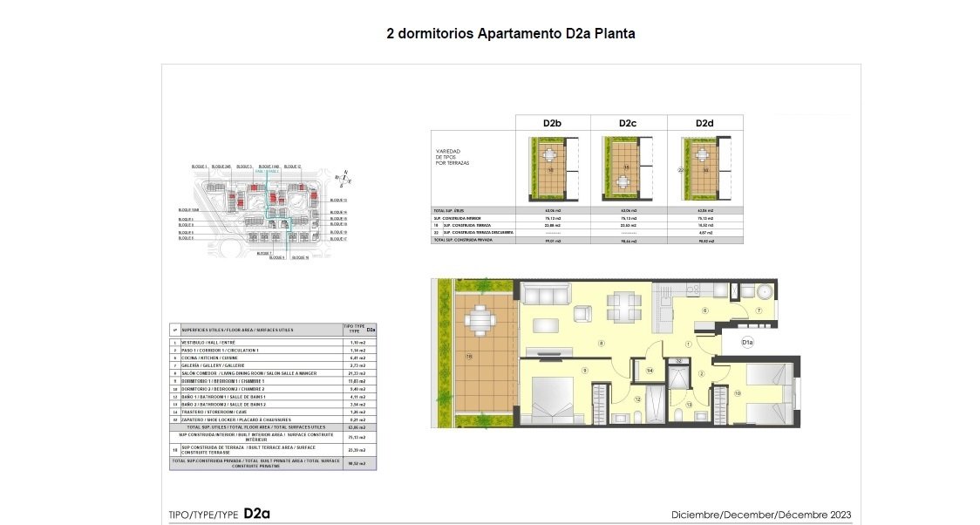This screenshot has width=980, height=525.
Task: Click the BLOQUE 12 label on the site plan
Action: point(292,166)
